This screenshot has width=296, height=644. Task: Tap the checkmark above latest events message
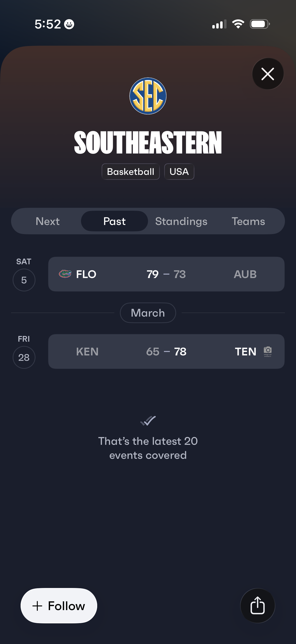click(x=148, y=421)
